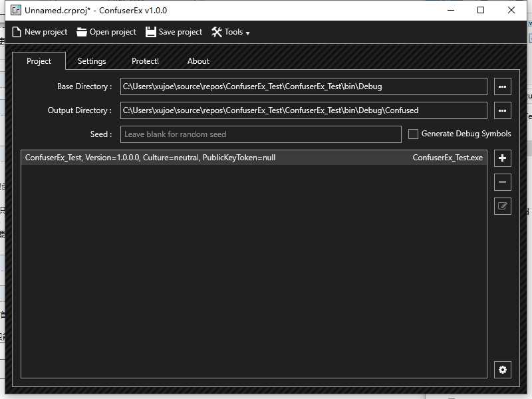Switch to the Settings tab
The width and height of the screenshot is (532, 399).
[92, 61]
